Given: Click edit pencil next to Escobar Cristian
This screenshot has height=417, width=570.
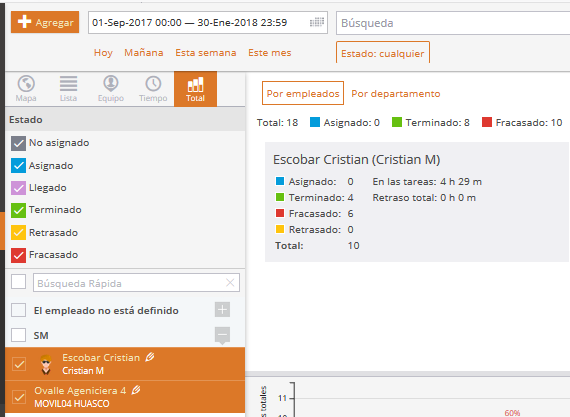Looking at the screenshot, I should click(x=149, y=357).
